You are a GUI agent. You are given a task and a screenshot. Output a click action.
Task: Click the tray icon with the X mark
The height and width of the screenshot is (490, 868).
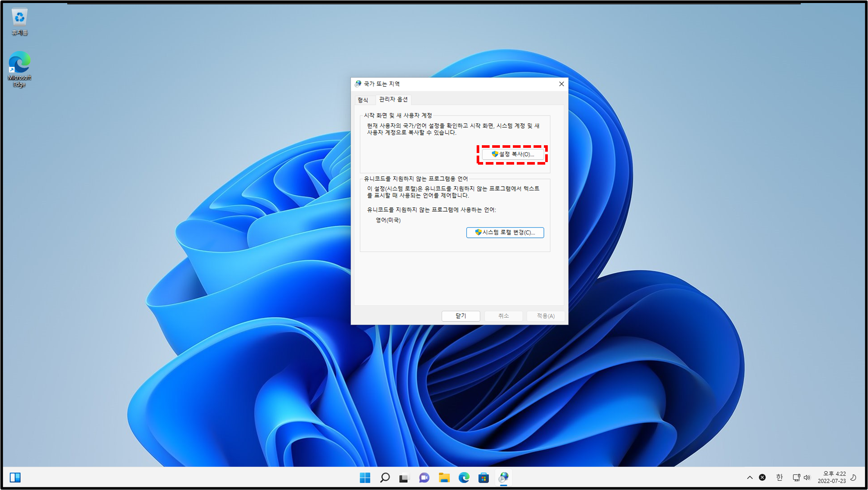[762, 478]
